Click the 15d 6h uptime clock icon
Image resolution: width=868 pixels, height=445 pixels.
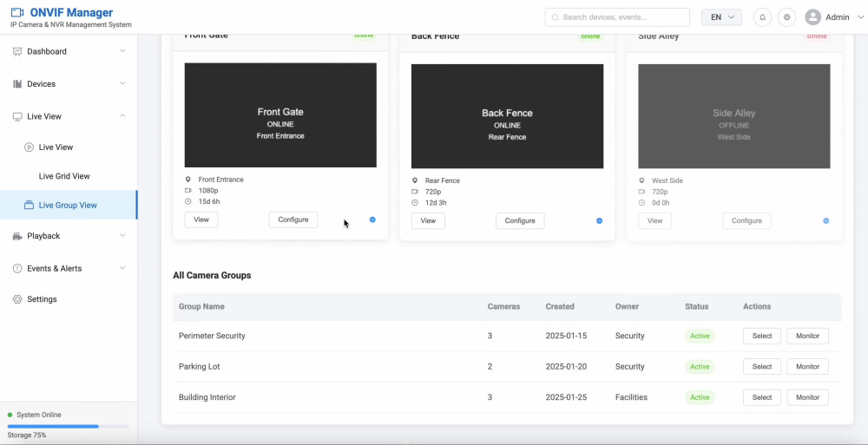pyautogui.click(x=188, y=202)
